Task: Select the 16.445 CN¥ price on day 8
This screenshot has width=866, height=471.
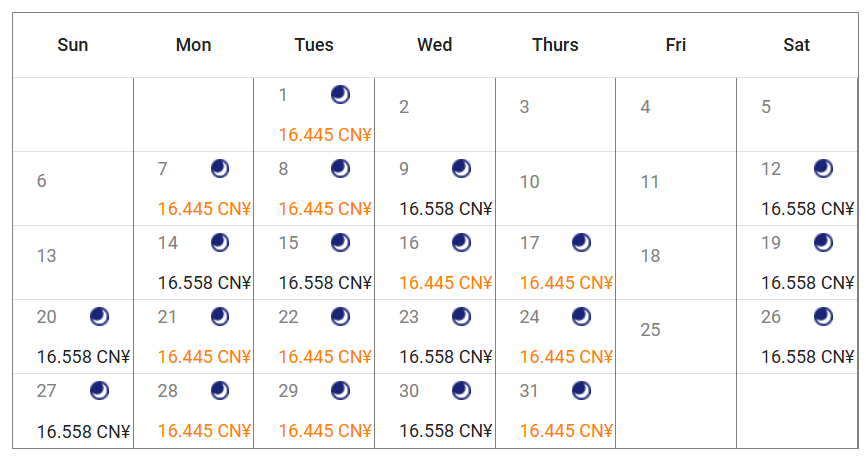Action: (x=325, y=209)
